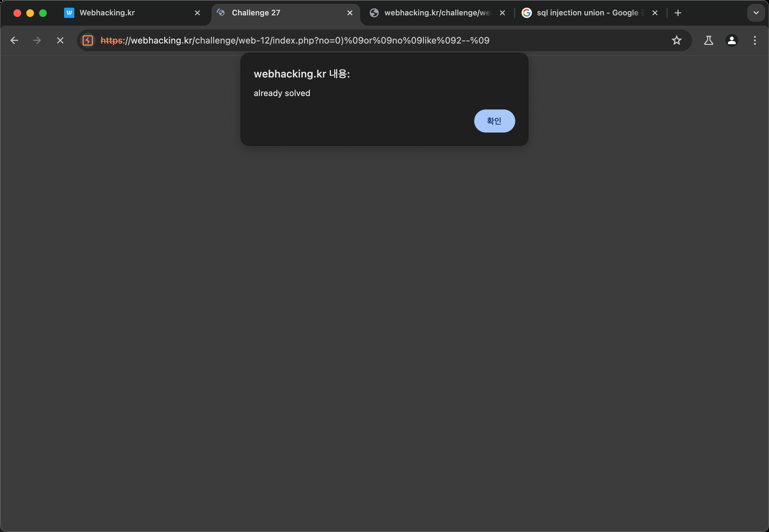Open the site security info icon
769x532 pixels.
tap(88, 41)
